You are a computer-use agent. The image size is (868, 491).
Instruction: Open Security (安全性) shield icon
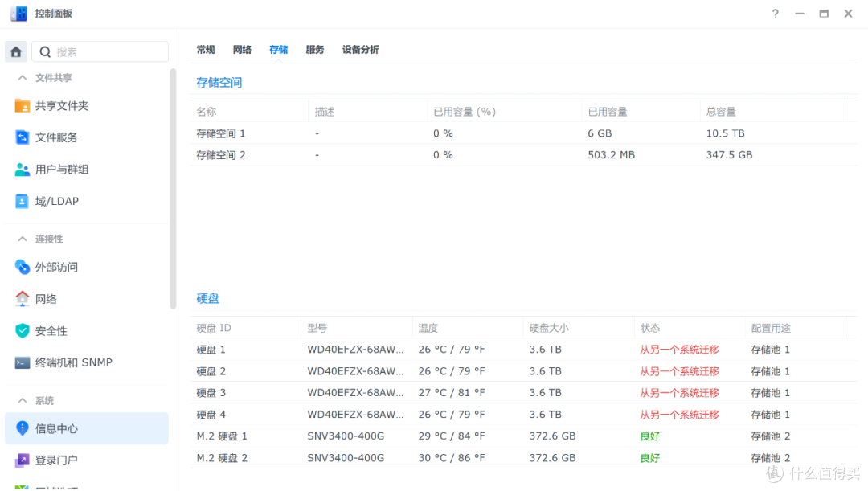tap(23, 330)
